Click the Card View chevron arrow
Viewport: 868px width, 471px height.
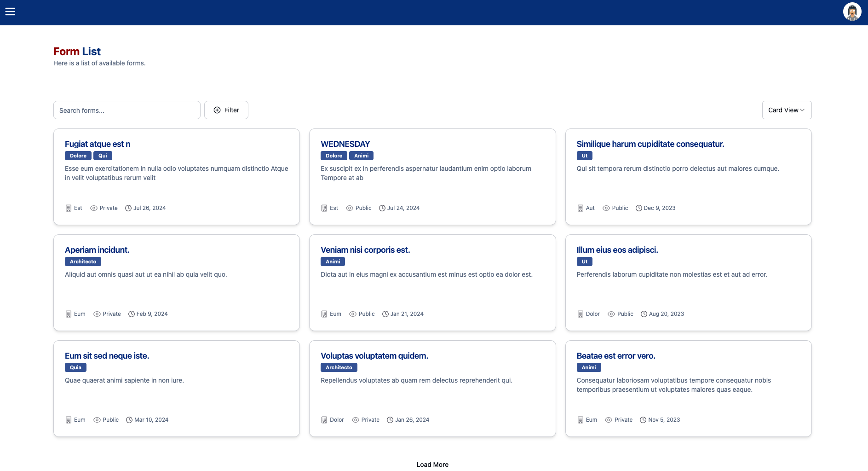802,110
